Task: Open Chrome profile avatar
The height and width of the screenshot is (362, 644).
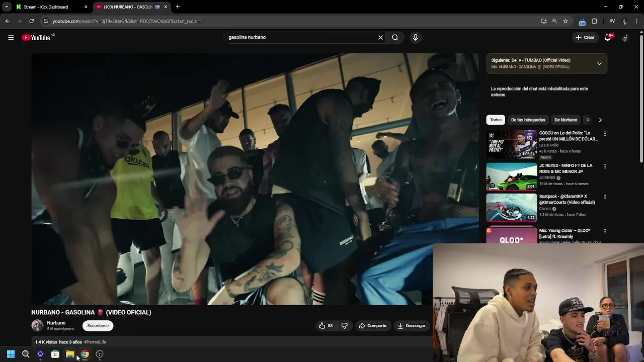Action: (x=625, y=21)
